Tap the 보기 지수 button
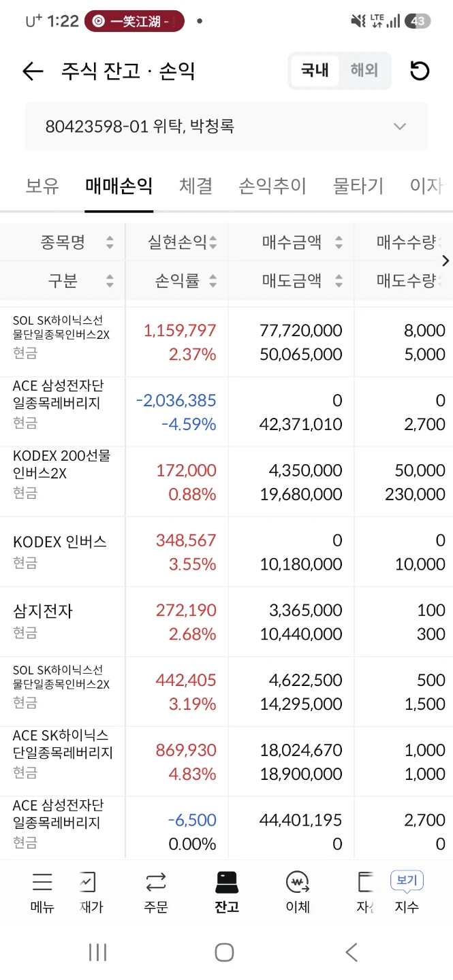 click(x=407, y=893)
